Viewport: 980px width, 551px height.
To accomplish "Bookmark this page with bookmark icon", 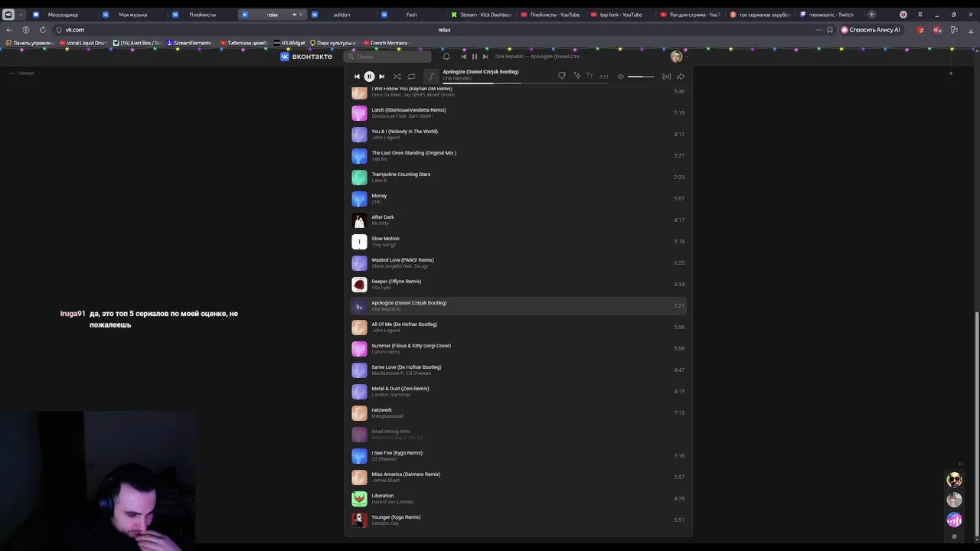I will coord(830,30).
